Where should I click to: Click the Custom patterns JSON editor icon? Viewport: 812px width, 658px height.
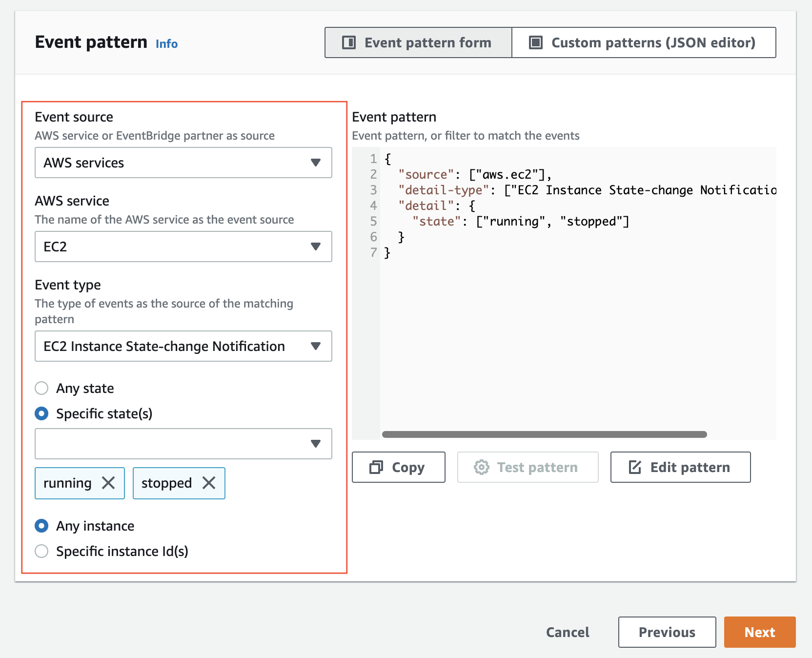[x=536, y=42]
